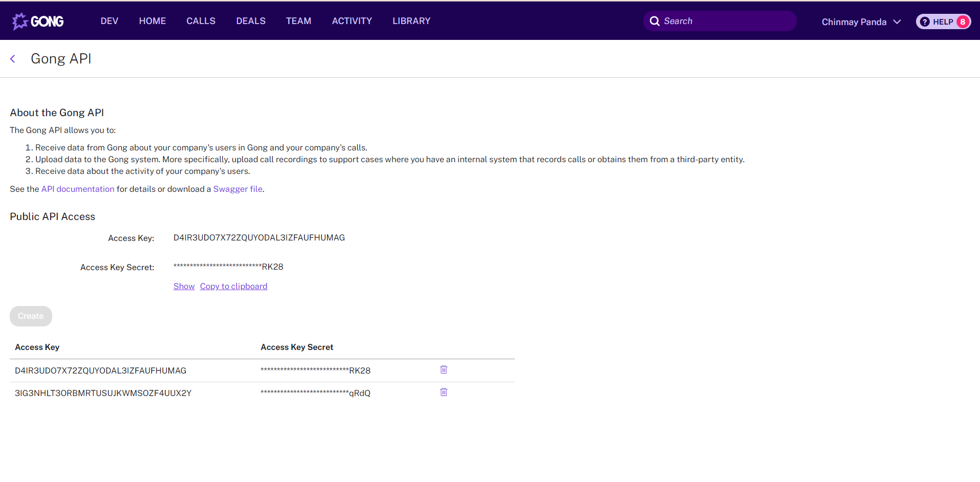Image resolution: width=980 pixels, height=482 pixels.
Task: Click the Gong API page title
Action: (61, 59)
